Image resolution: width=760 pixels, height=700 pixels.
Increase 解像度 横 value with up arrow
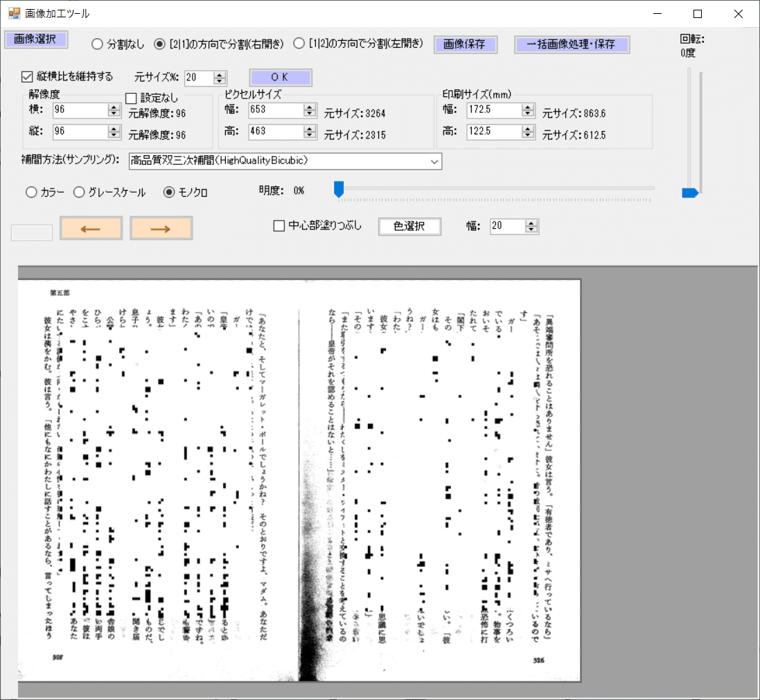[114, 107]
